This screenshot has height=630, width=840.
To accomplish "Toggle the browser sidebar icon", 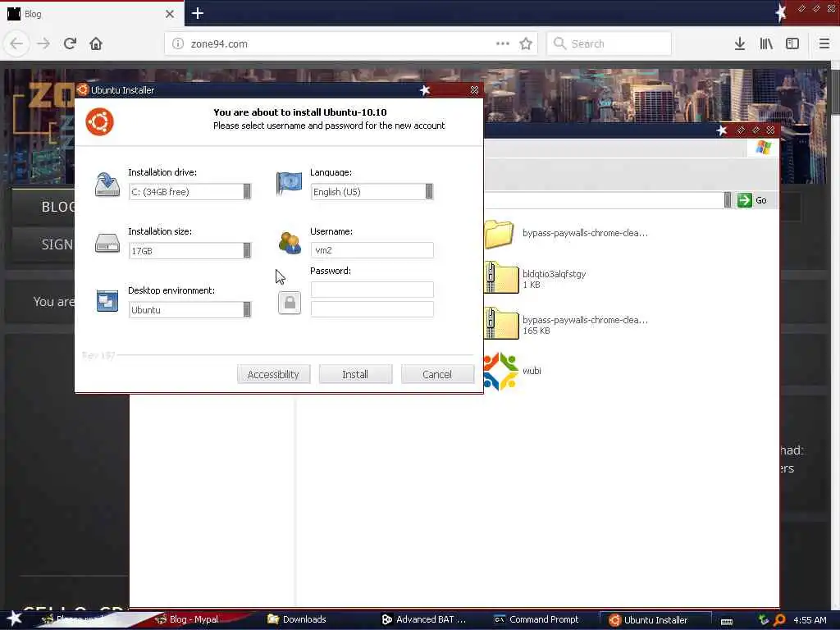I will [x=792, y=43].
